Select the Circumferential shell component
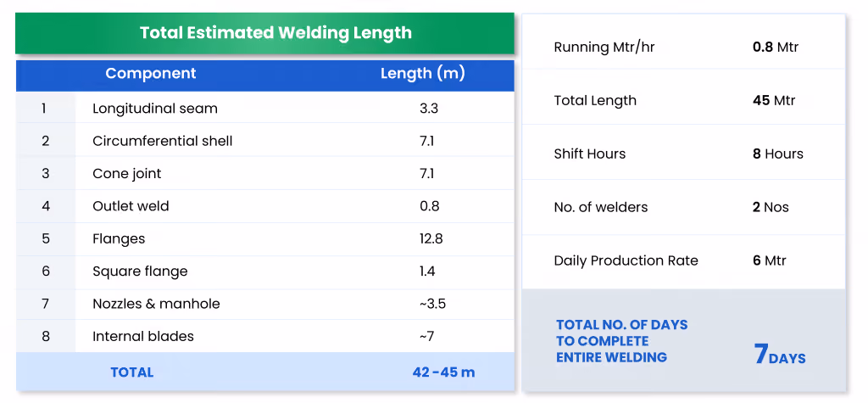Screen dimensions: 868x403 tap(162, 141)
